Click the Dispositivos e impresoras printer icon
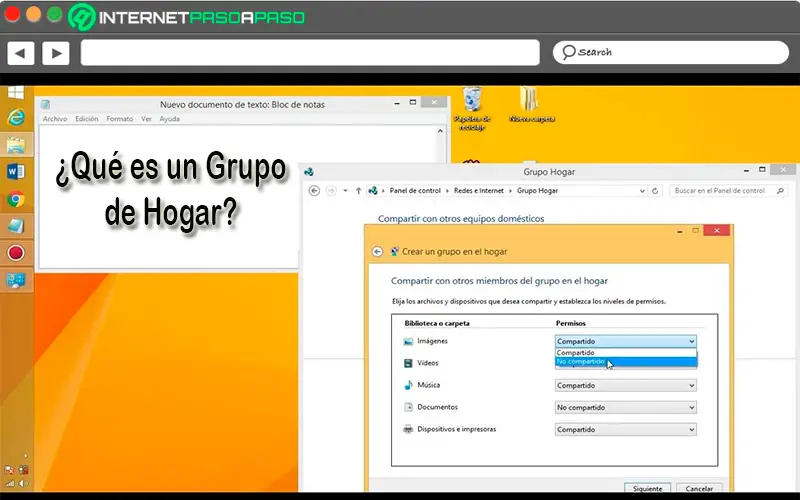The width and height of the screenshot is (800, 500). pos(408,429)
